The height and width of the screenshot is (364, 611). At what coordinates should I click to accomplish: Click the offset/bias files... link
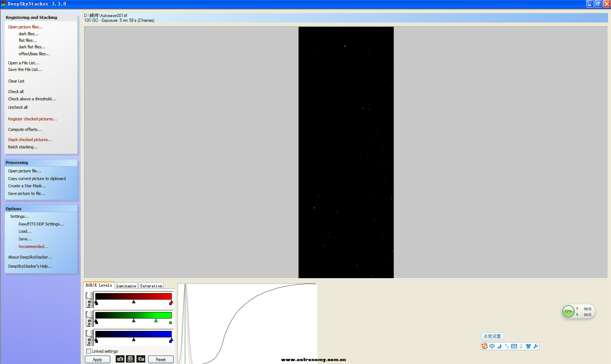tap(34, 54)
